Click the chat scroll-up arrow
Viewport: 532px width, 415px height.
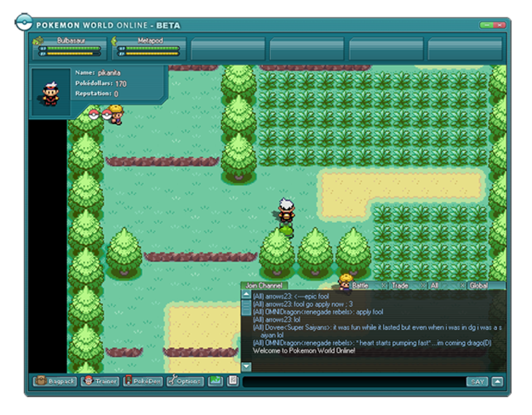247,294
